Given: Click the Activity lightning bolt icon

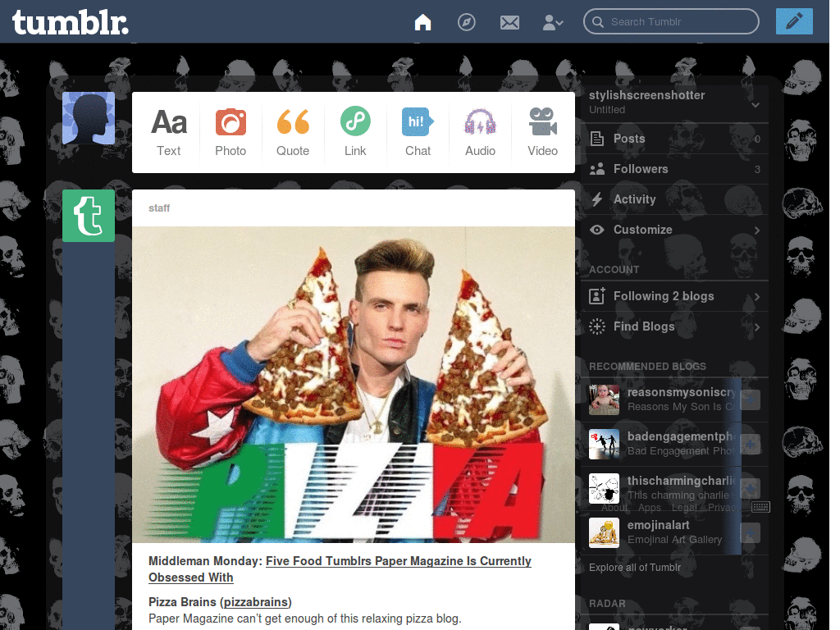Looking at the screenshot, I should (597, 199).
